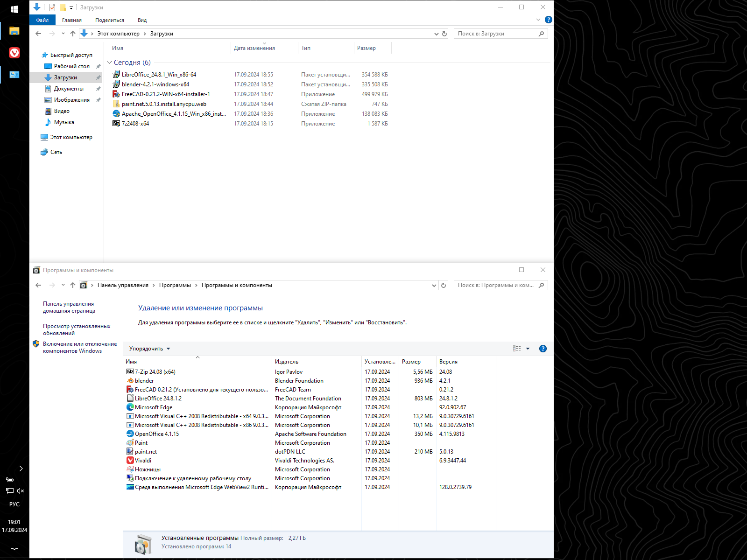Click Control Panel taskbar icon
Screen dimensions: 747x560
click(14, 75)
